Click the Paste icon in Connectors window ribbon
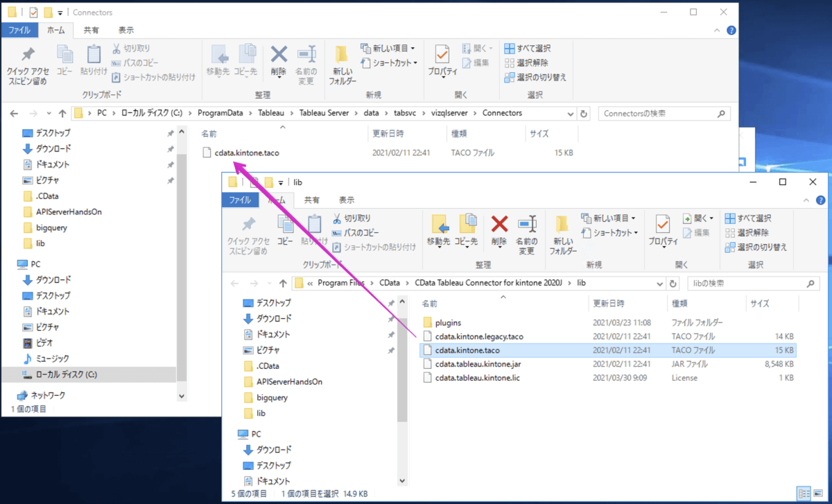This screenshot has height=504, width=832. (x=94, y=60)
